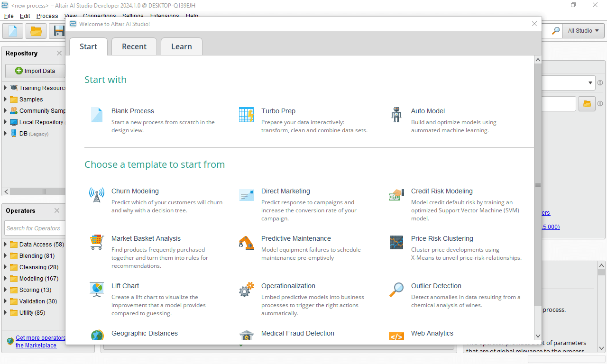Expand the Scoring (13) operators group
Image resolution: width=607 pixels, height=364 pixels.
tap(6, 290)
